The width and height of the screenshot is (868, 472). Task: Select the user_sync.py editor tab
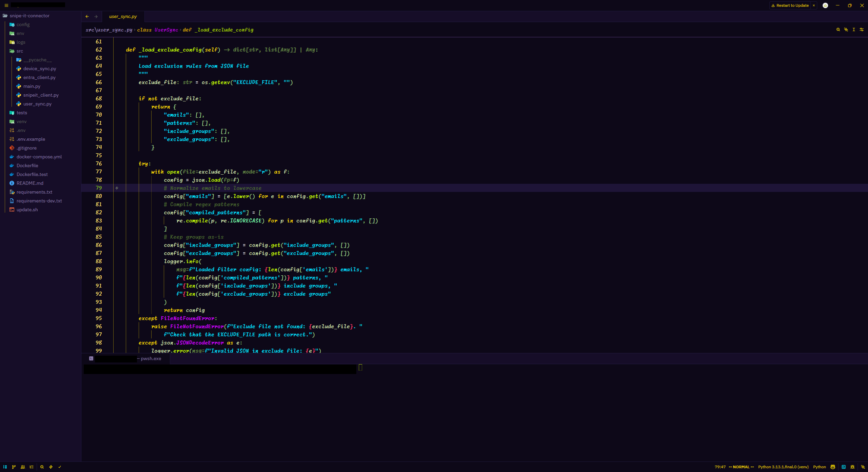click(123, 16)
